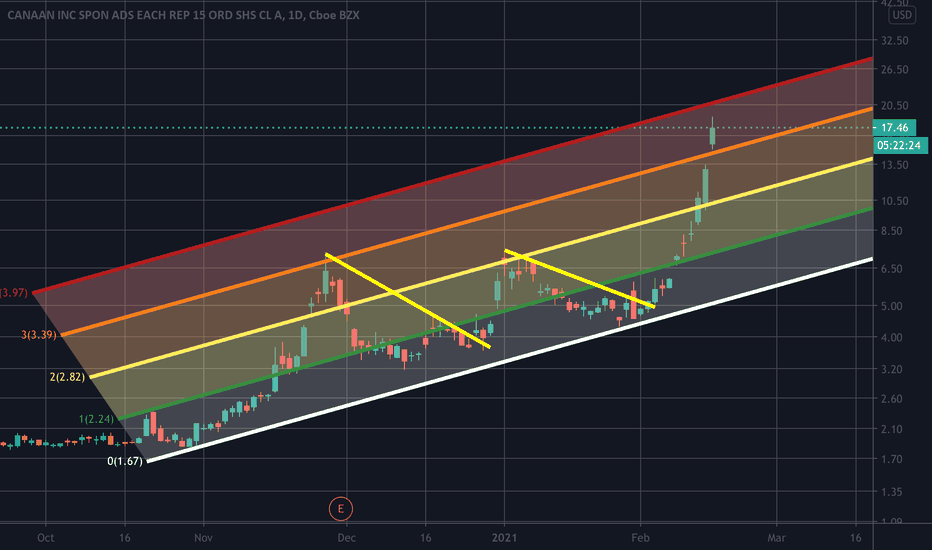932x550 pixels.
Task: Click the Dec date on time axis
Action: click(347, 538)
